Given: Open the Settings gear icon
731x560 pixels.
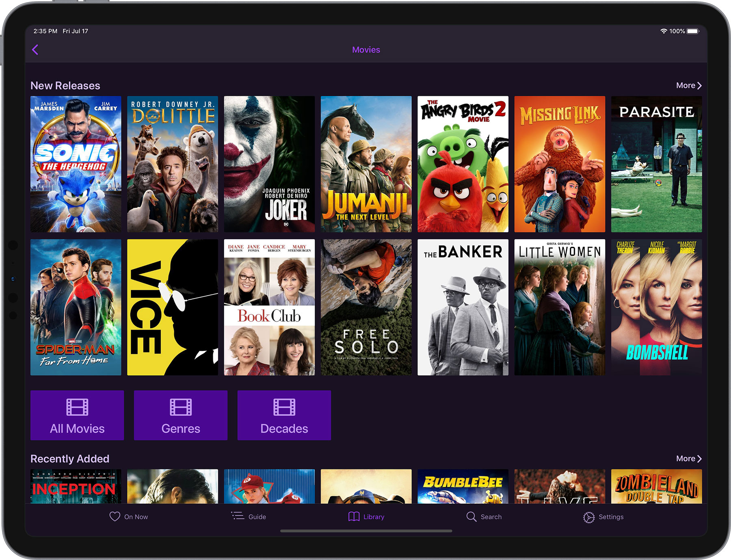Looking at the screenshot, I should (x=588, y=517).
